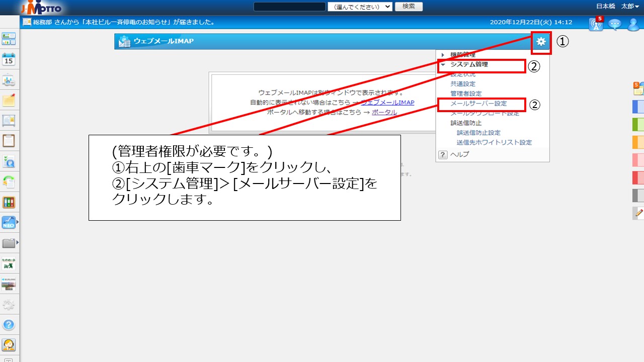Click the ウェブメールIMAP mail icon in title bar
Image resolution: width=644 pixels, height=362 pixels.
click(124, 42)
